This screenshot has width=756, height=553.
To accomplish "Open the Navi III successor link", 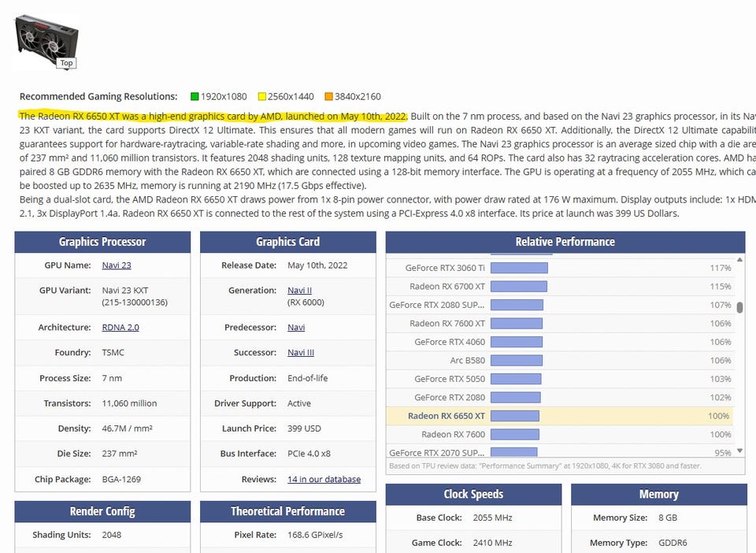I will coord(300,352).
